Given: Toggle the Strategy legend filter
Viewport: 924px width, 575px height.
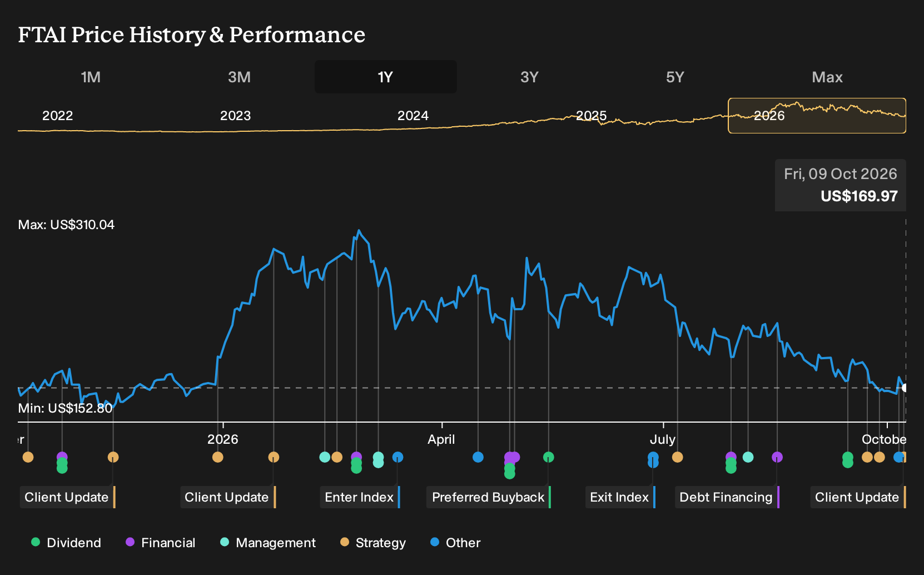Looking at the screenshot, I should [373, 543].
